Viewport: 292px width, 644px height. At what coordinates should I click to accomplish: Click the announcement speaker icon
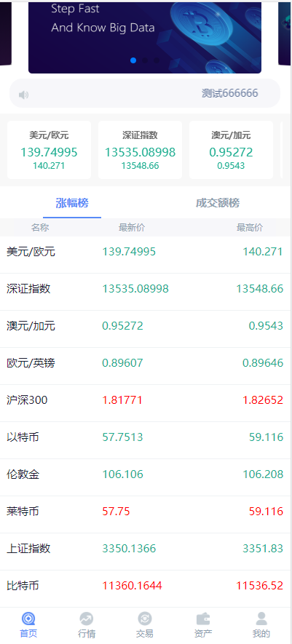pos(23,95)
